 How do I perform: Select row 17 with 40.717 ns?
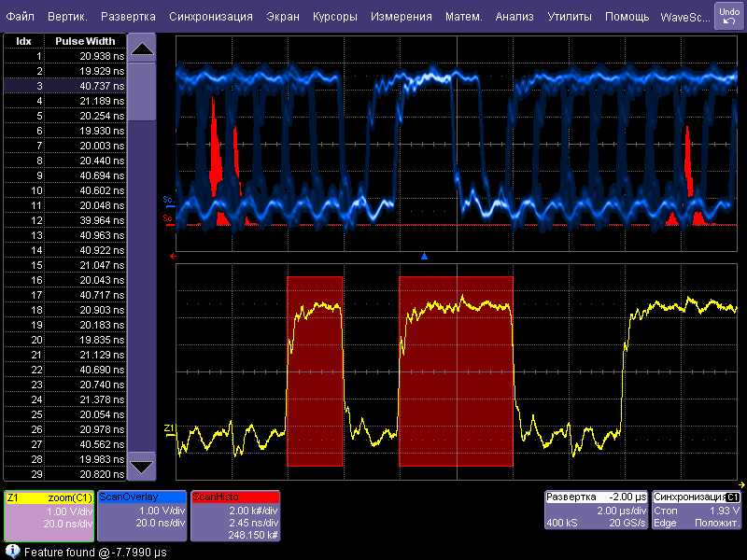(64, 295)
